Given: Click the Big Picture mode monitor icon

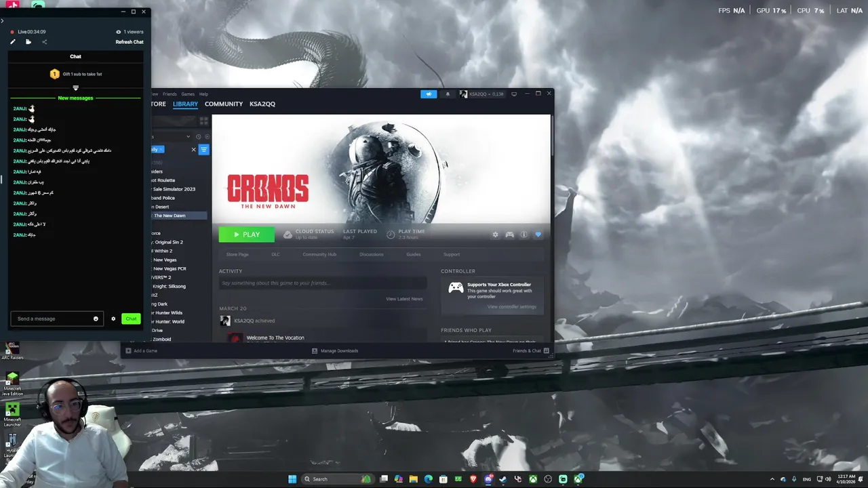Looking at the screenshot, I should click(514, 94).
